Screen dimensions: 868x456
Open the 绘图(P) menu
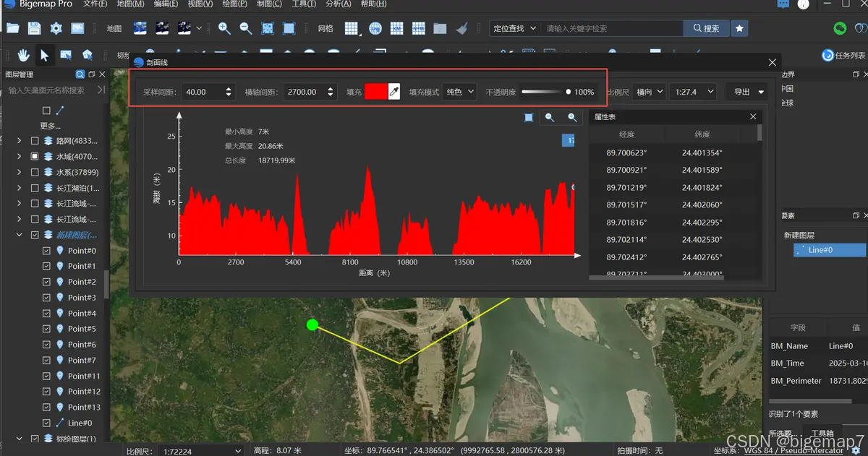235,4
